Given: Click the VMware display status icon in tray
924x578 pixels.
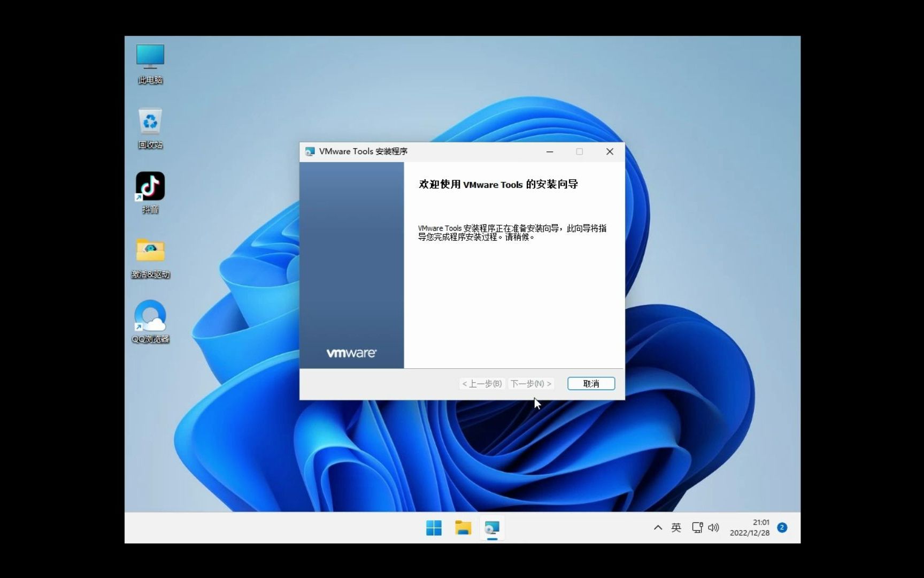Looking at the screenshot, I should click(x=697, y=527).
